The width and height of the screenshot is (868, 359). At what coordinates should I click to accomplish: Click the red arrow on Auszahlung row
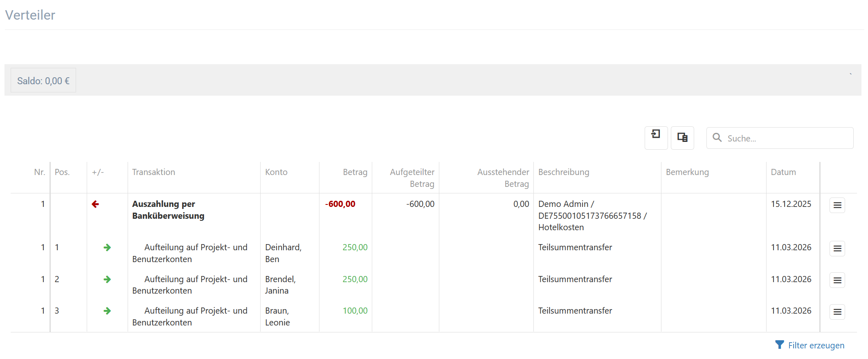[x=95, y=204]
